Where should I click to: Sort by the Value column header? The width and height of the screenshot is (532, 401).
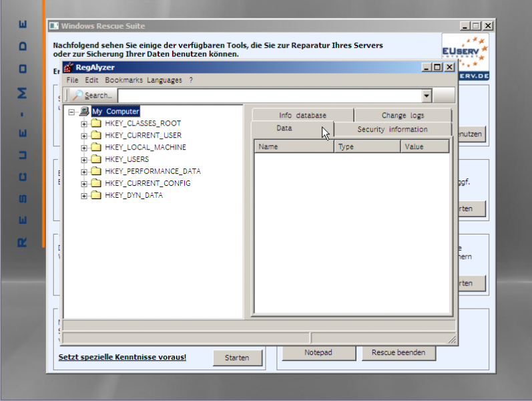coord(425,146)
